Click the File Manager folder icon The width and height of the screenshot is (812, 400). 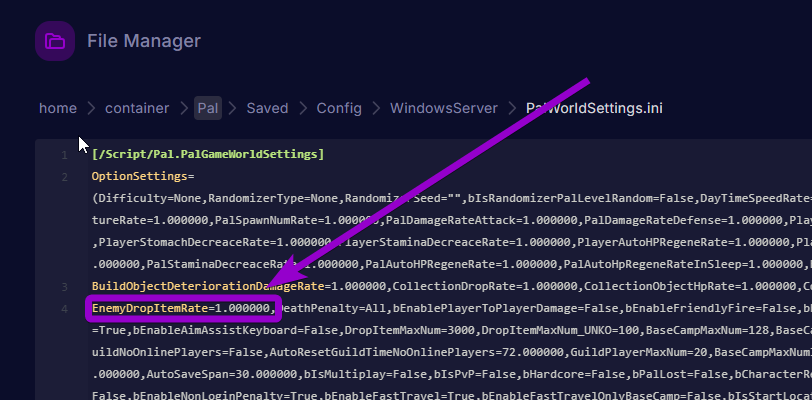click(x=55, y=41)
